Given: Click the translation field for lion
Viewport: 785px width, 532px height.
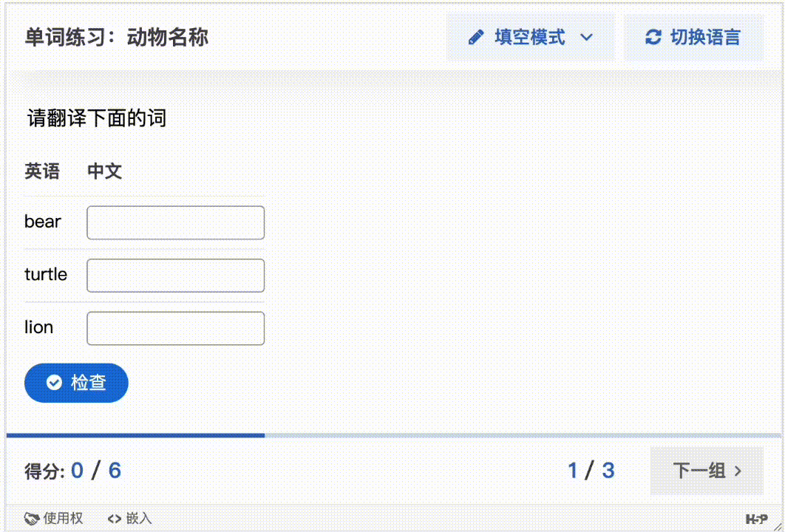Looking at the screenshot, I should (x=175, y=327).
